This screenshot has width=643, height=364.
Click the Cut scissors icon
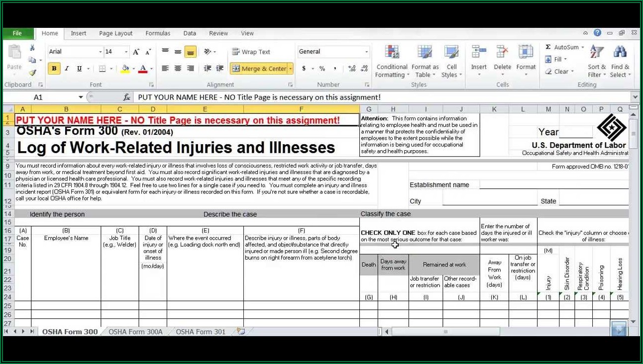pyautogui.click(x=32, y=48)
